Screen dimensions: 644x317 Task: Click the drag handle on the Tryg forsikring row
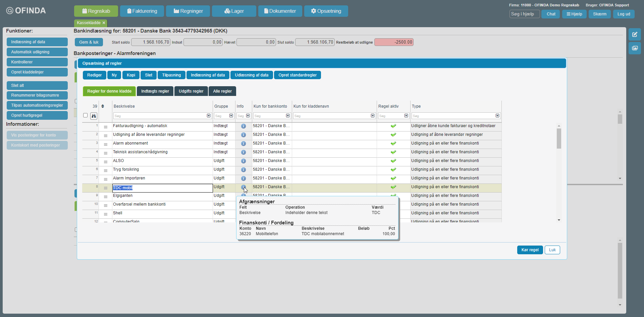106,170
